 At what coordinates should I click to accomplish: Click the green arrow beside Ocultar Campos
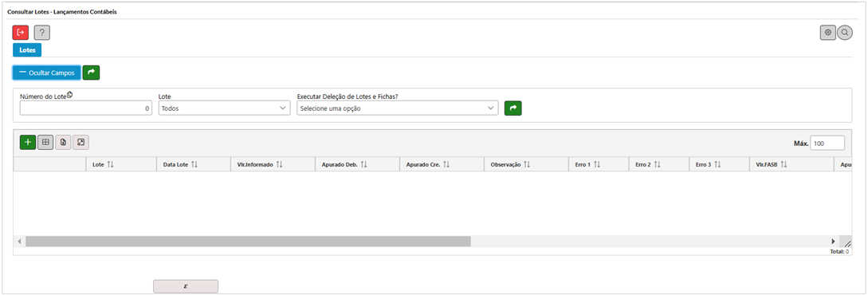pyautogui.click(x=92, y=73)
